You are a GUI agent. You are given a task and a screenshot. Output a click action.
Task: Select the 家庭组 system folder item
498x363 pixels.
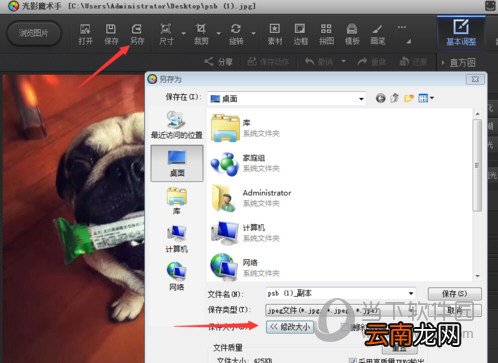(245, 163)
